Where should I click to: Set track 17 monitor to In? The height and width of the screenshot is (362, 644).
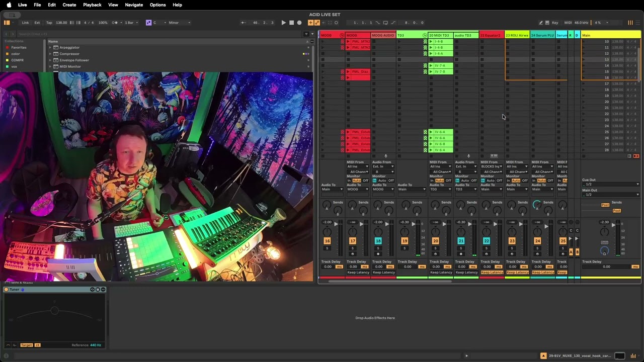coord(348,180)
